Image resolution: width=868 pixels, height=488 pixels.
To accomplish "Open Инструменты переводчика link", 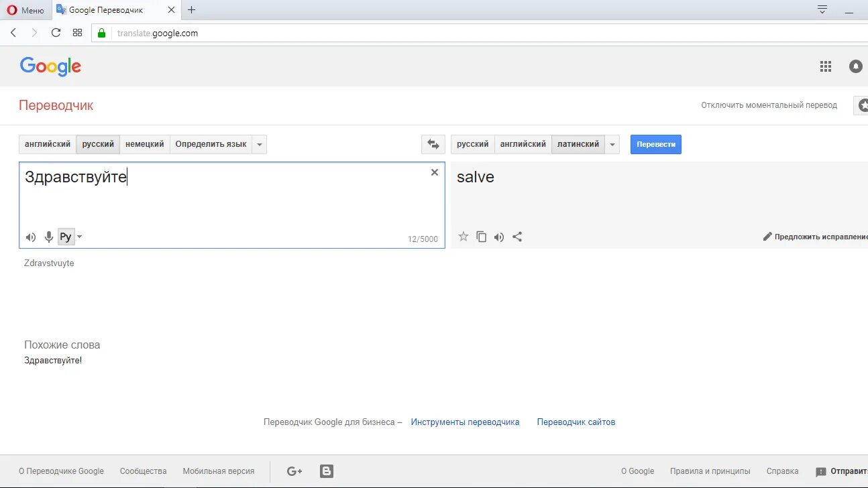I will pos(465,422).
